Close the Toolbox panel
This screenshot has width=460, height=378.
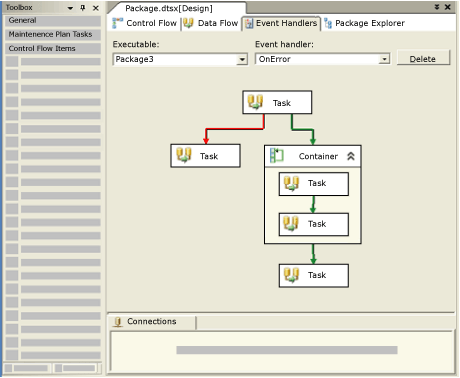(x=96, y=8)
